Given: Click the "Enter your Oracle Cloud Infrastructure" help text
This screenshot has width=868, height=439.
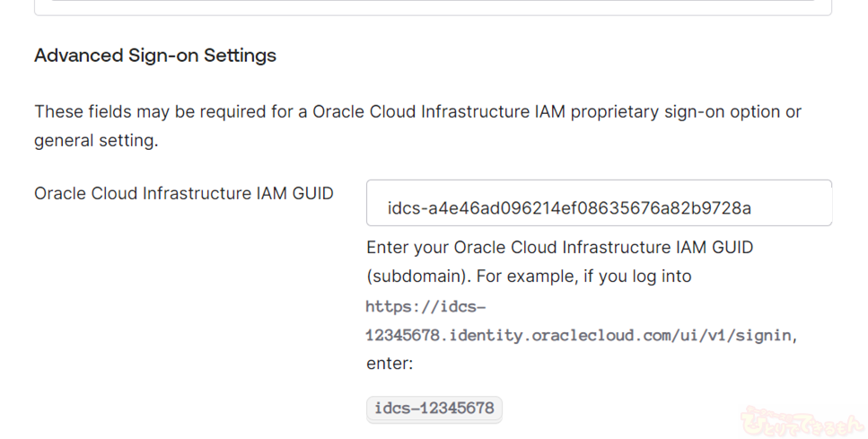Looking at the screenshot, I should tap(559, 247).
